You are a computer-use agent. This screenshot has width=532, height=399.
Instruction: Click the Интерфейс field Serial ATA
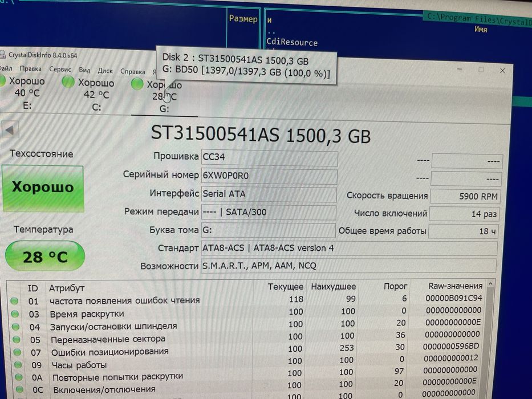click(269, 194)
